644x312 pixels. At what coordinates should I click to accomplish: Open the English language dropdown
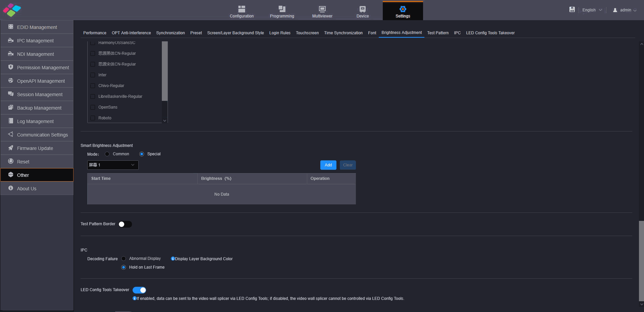pos(592,10)
